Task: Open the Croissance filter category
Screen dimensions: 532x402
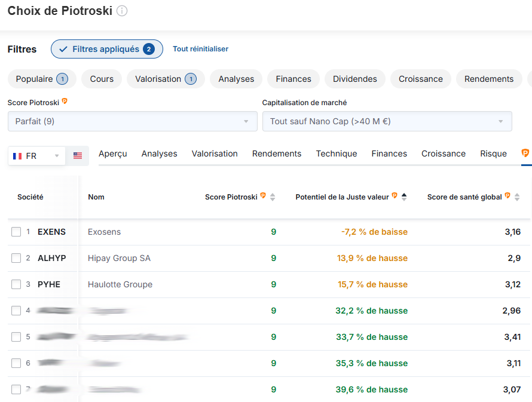Action: pos(421,79)
